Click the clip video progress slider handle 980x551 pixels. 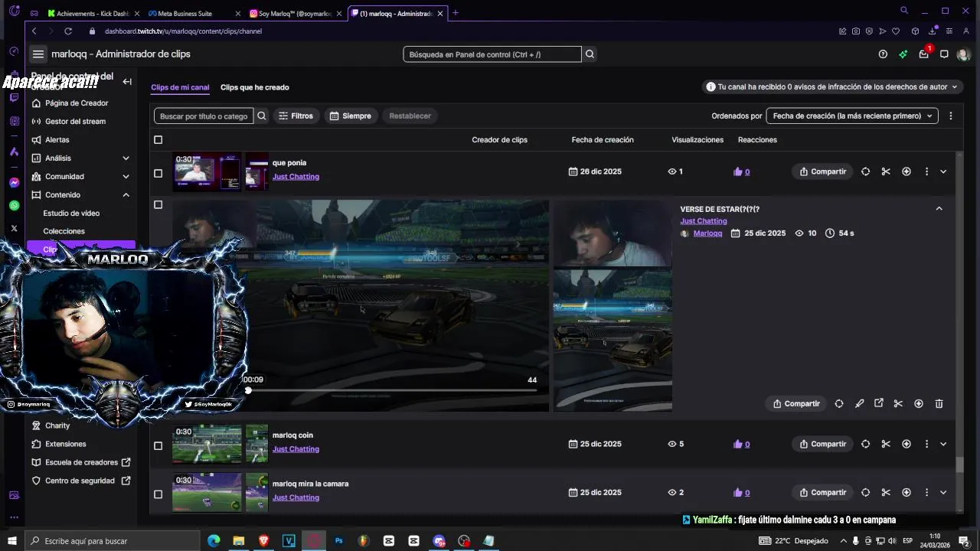tap(248, 390)
